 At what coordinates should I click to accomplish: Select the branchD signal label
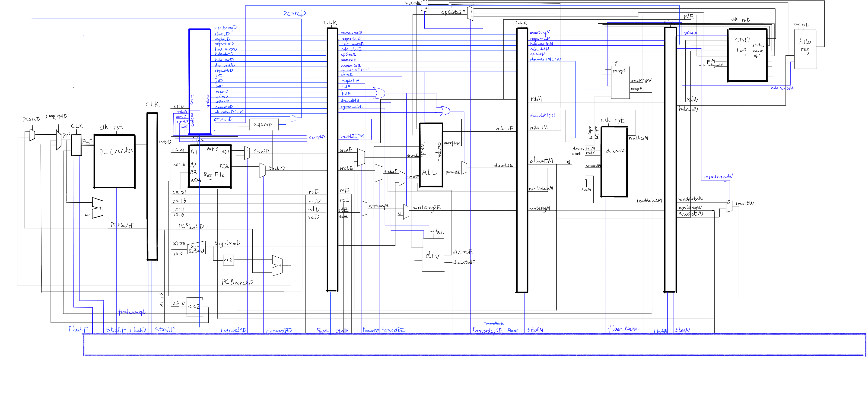point(223,119)
